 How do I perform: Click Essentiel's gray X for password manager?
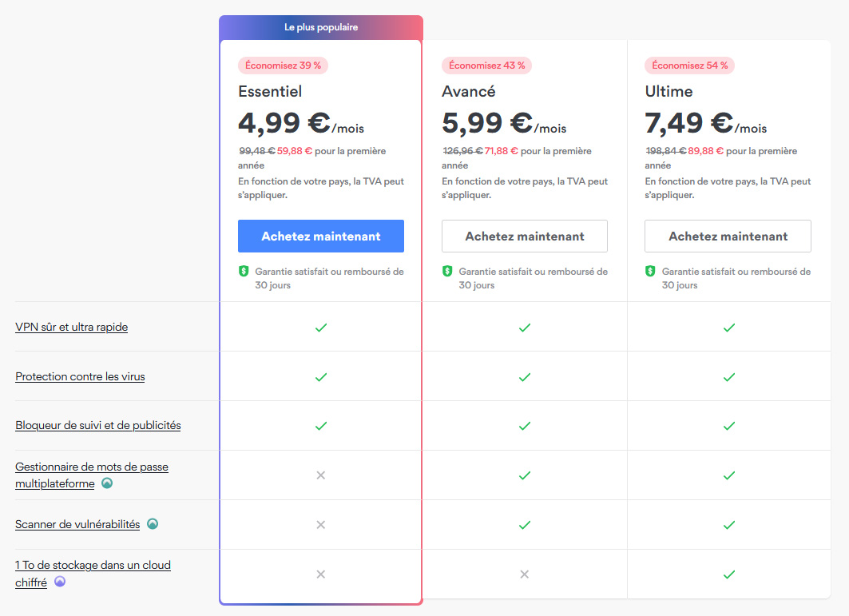[321, 475]
